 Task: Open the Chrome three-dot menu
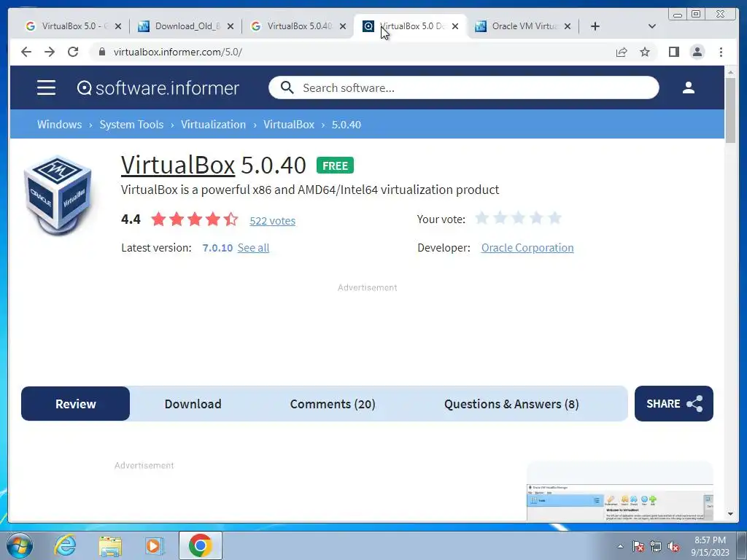point(721,52)
